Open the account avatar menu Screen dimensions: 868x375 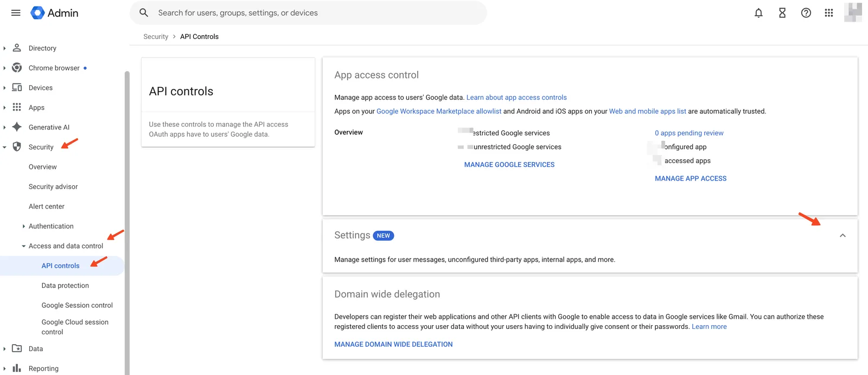click(x=853, y=12)
